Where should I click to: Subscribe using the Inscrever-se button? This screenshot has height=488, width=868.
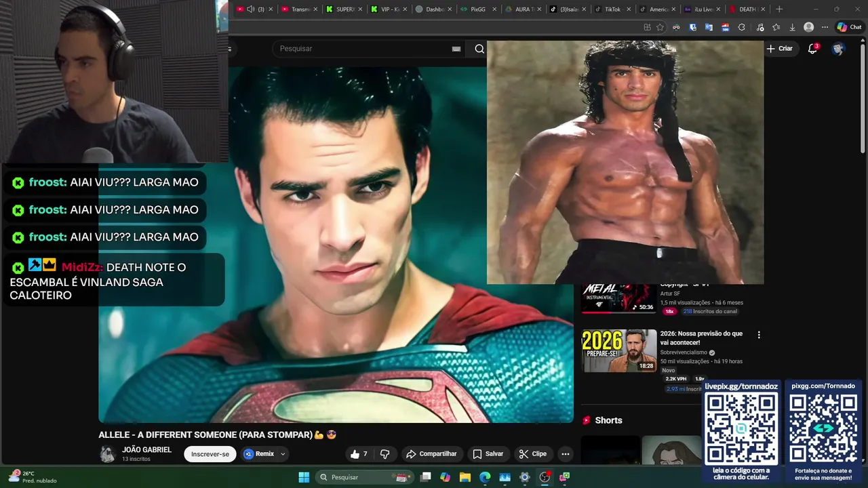tap(210, 454)
